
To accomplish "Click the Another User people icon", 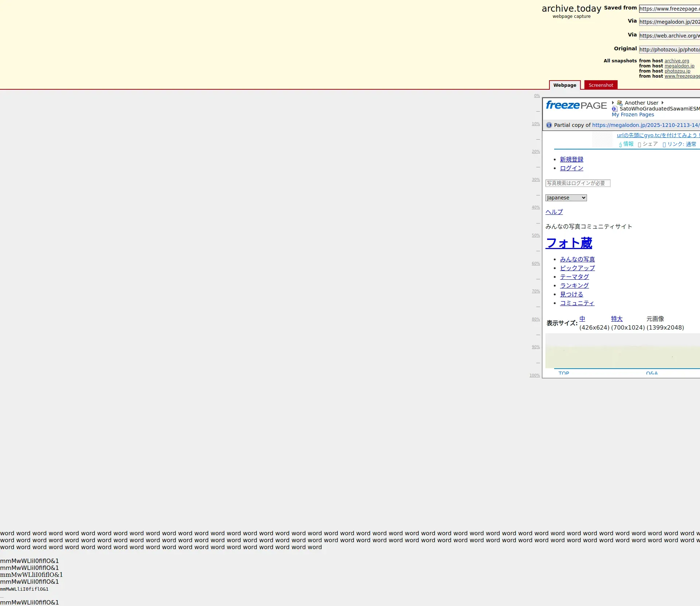I will click(x=619, y=103).
